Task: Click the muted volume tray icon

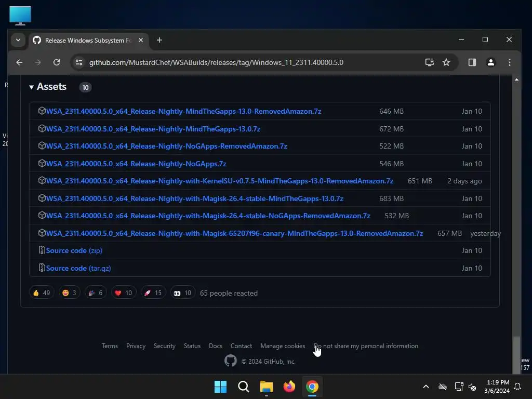Action: [x=472, y=387]
